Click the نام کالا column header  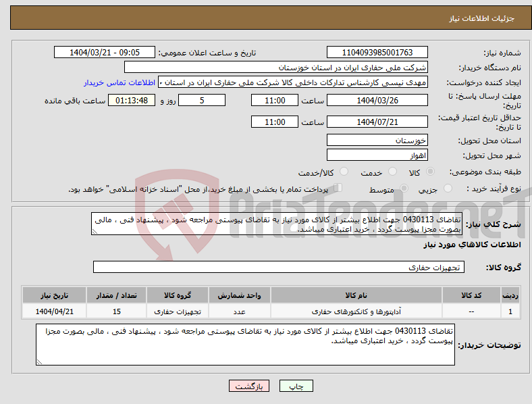[356, 295]
